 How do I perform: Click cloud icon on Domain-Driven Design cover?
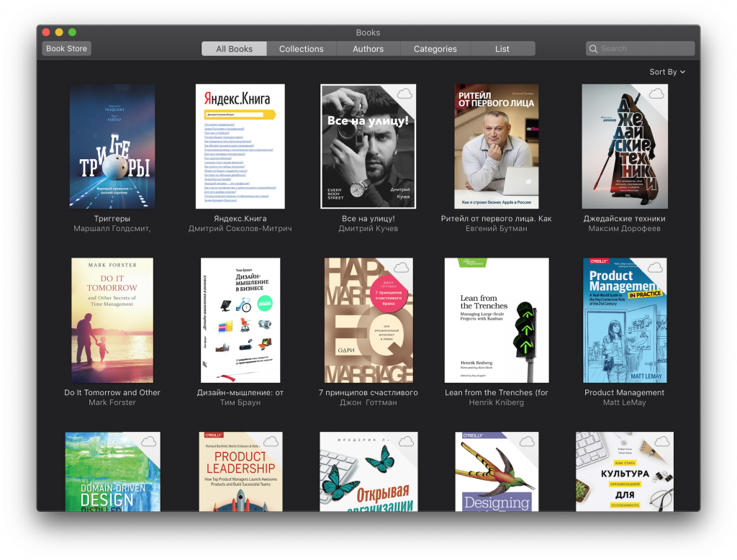point(148,441)
